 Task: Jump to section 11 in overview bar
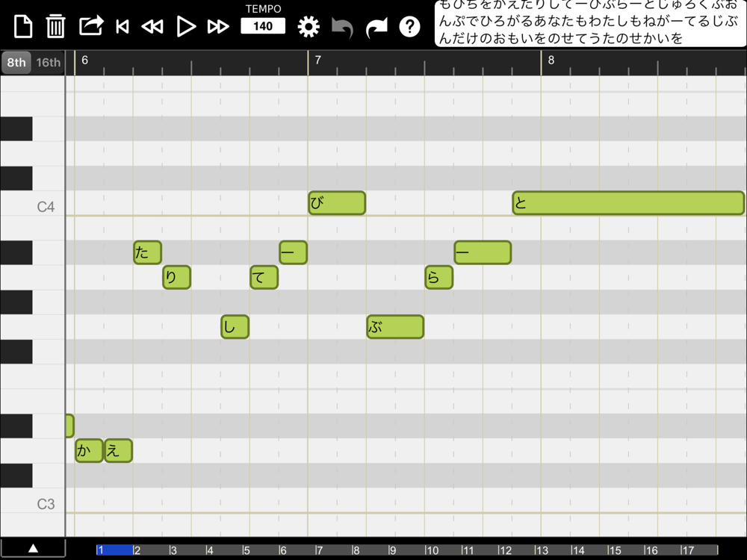[x=480, y=550]
